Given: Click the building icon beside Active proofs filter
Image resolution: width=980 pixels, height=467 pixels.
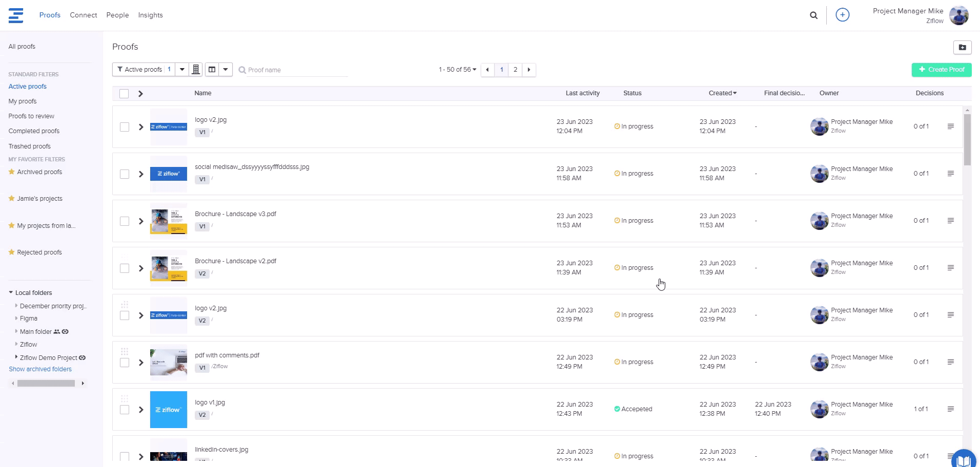Looking at the screenshot, I should pos(196,70).
